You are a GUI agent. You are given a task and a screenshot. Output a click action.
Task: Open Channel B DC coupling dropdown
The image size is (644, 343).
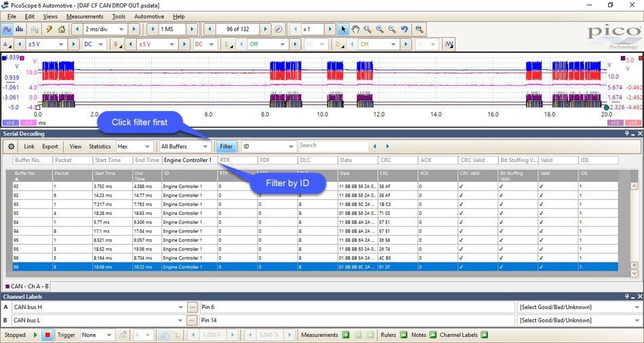pyautogui.click(x=212, y=44)
